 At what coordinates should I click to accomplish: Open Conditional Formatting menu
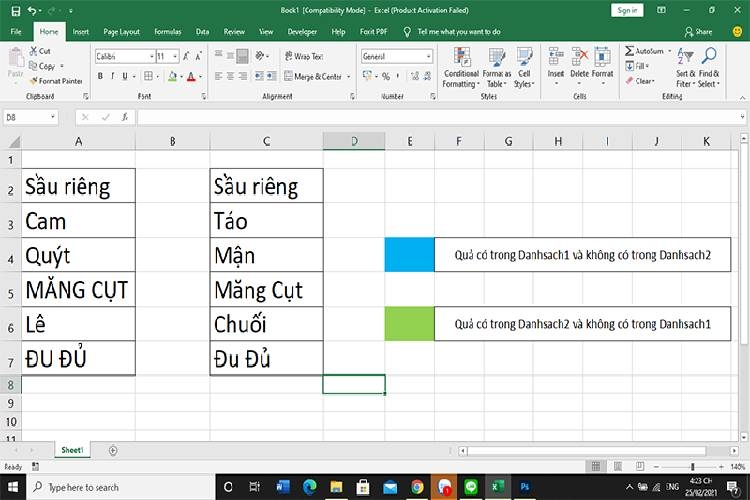[461, 68]
